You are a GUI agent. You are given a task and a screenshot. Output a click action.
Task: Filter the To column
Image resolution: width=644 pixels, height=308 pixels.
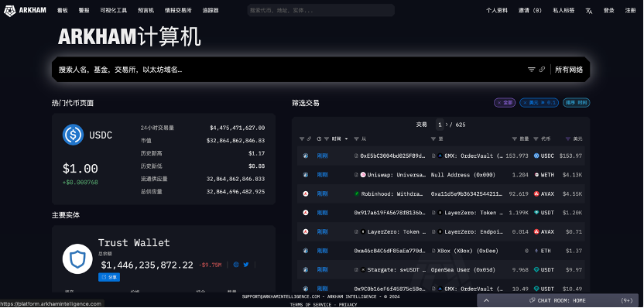(433, 139)
